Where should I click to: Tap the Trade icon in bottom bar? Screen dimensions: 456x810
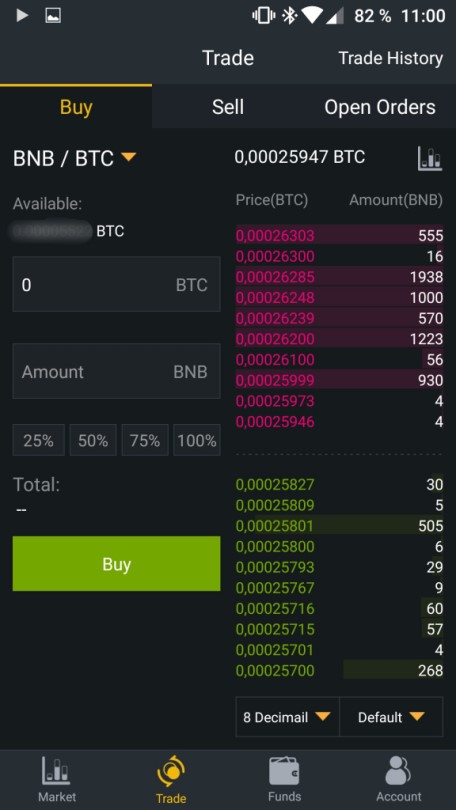coord(171,772)
